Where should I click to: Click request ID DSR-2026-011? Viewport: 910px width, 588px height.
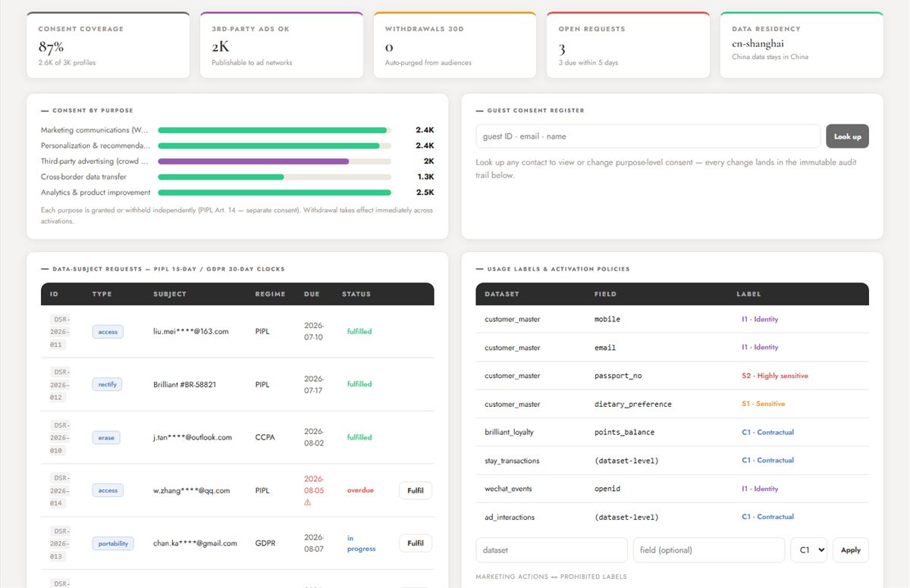(59, 332)
